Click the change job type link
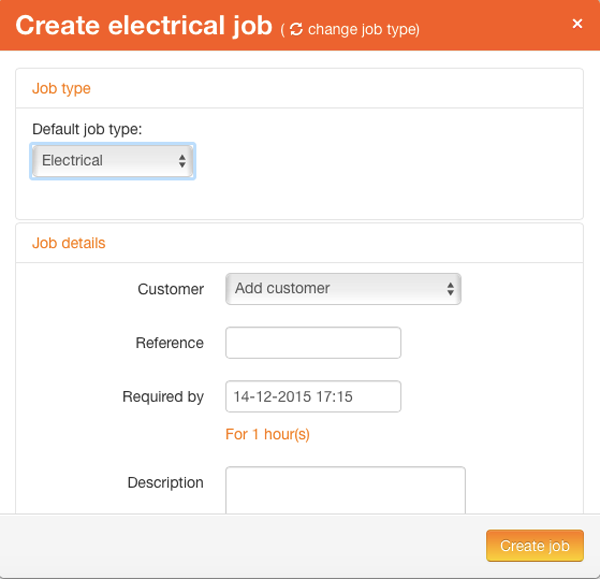 [363, 29]
